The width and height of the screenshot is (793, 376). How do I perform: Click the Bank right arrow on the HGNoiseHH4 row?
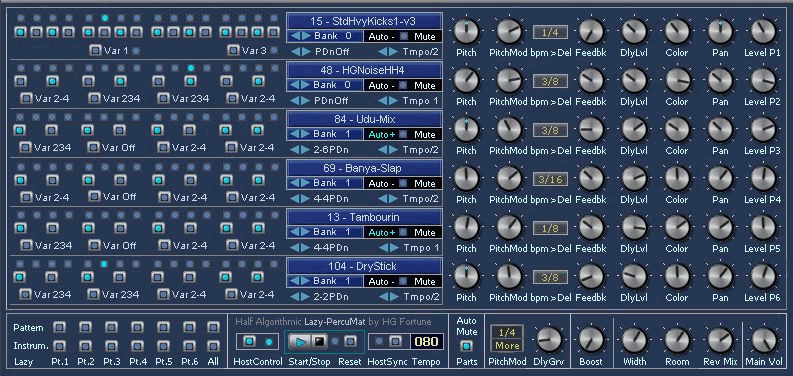[x=305, y=86]
